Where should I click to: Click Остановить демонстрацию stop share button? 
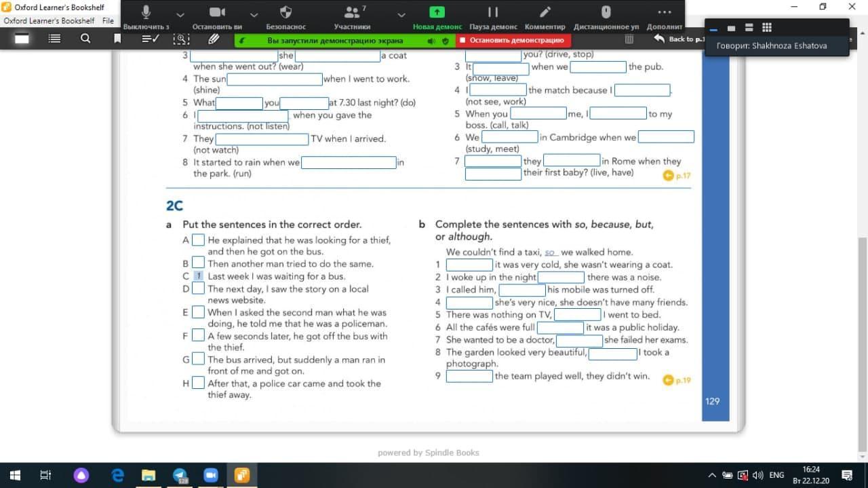tap(513, 41)
